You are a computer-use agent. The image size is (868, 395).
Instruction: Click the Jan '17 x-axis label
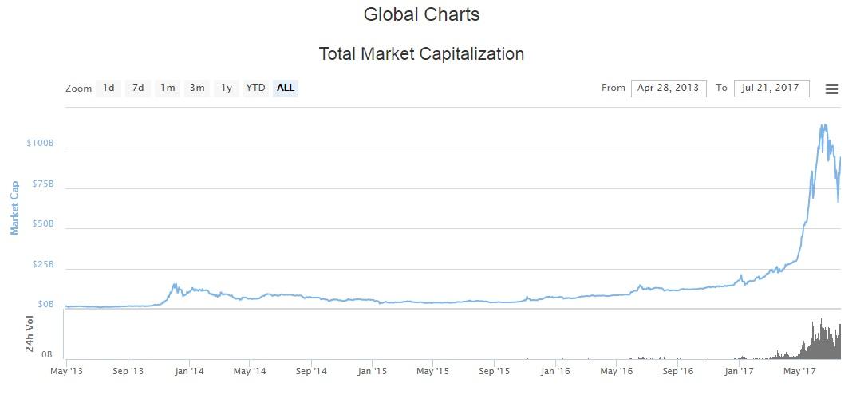pyautogui.click(x=740, y=371)
